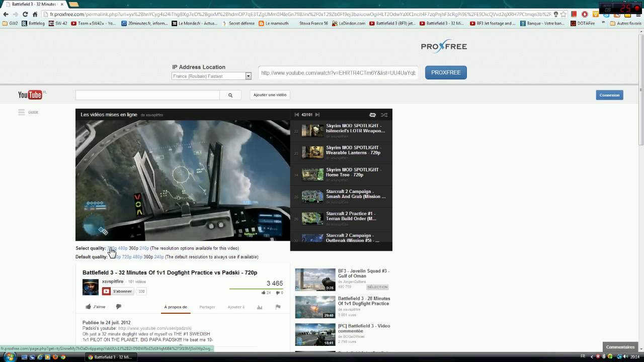
Task: Click the thumbs down dislike icon
Action: coord(119,307)
